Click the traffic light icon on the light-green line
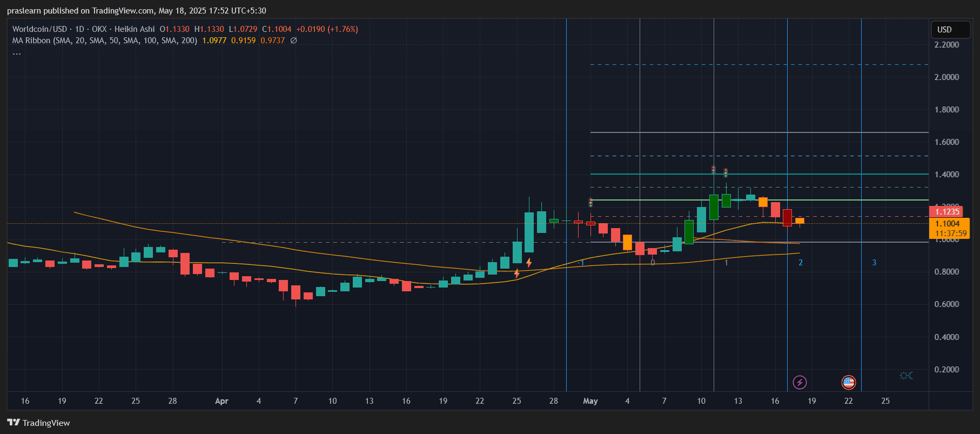 [x=590, y=202]
